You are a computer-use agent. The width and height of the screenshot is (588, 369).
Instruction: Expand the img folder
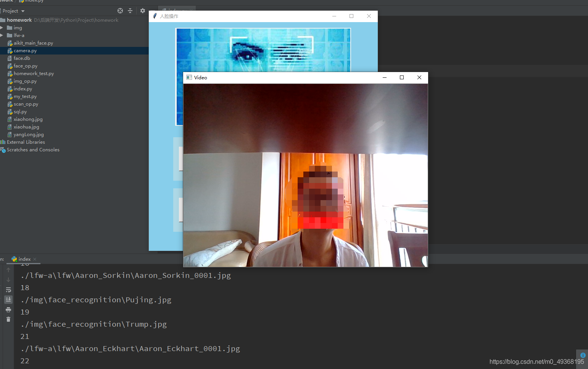tap(2, 28)
